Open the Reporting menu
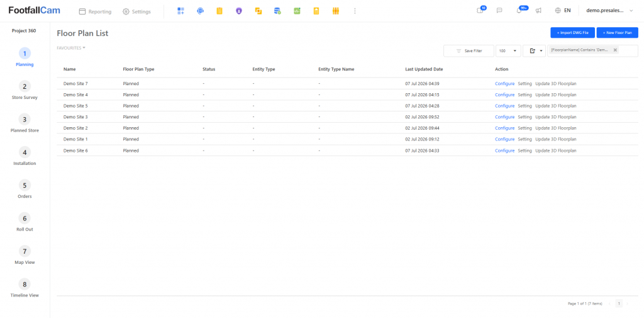The height and width of the screenshot is (318, 644). click(x=96, y=11)
